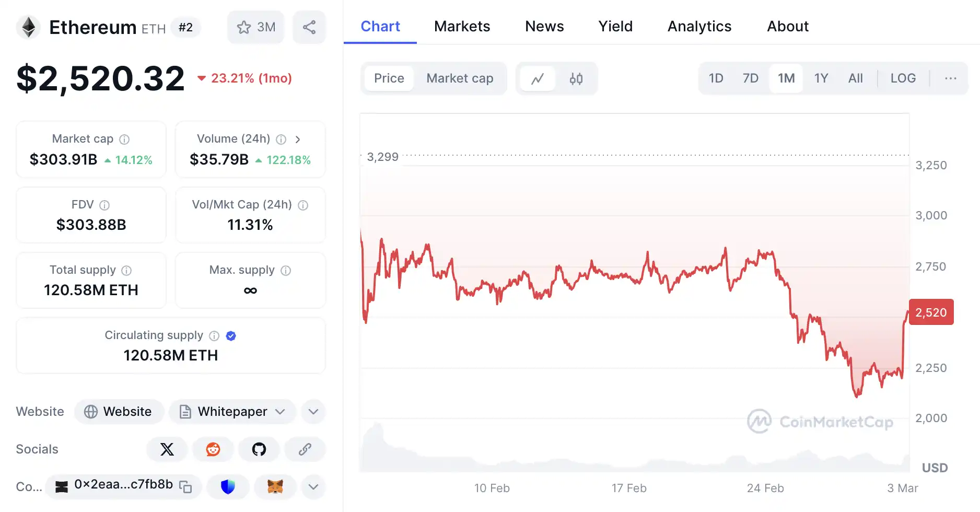Open Volume (24h) details arrow
Screen dimensions: 980x512
tap(298, 139)
